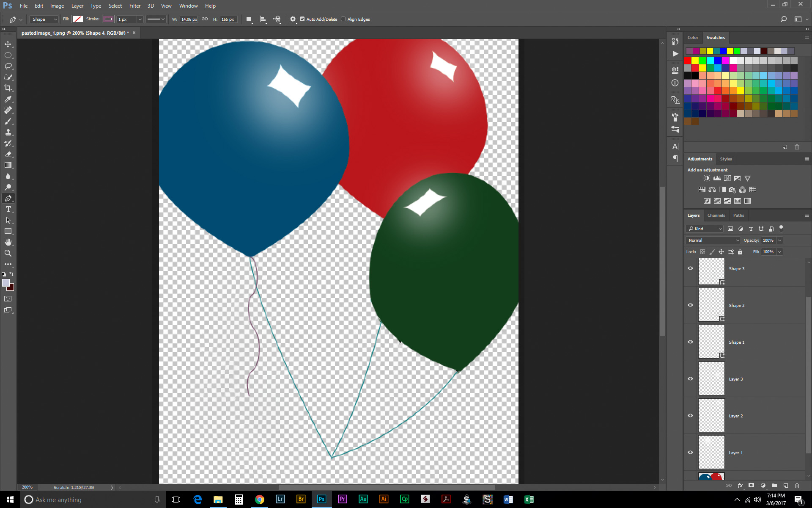Viewport: 812px width, 508px height.
Task: Select the Blur tool
Action: (8, 176)
